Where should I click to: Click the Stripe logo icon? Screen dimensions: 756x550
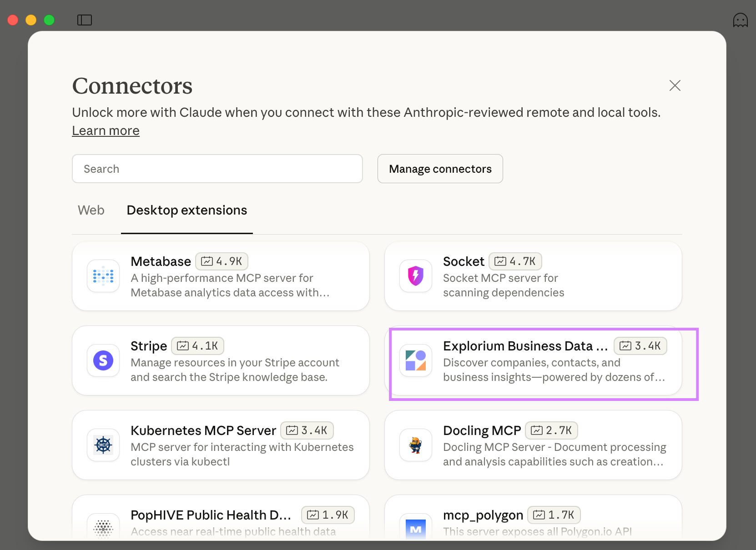[x=103, y=360]
